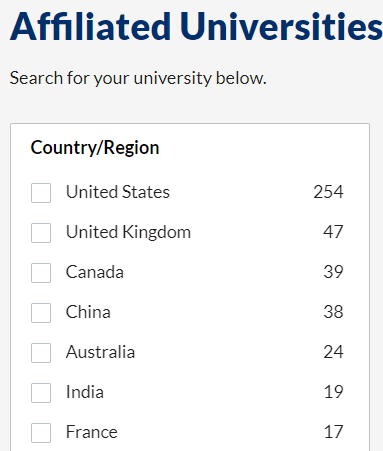383x451 pixels.
Task: Mark the India checkbox
Action: (41, 393)
